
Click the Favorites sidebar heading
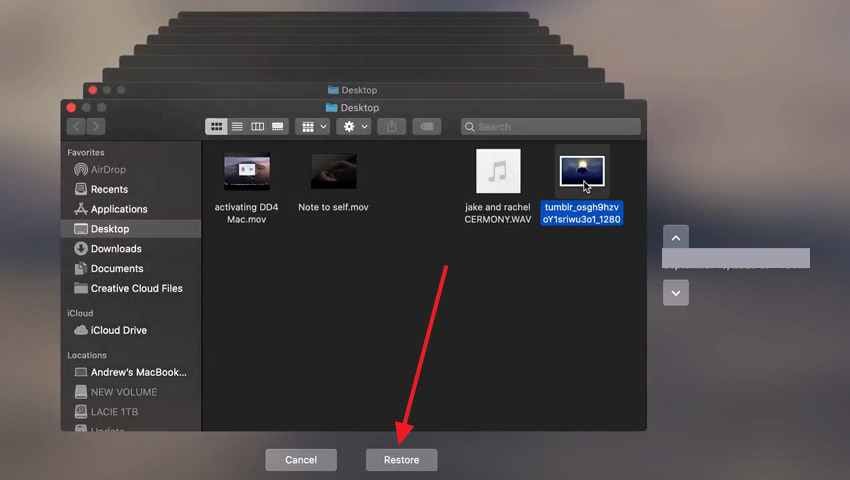click(86, 152)
